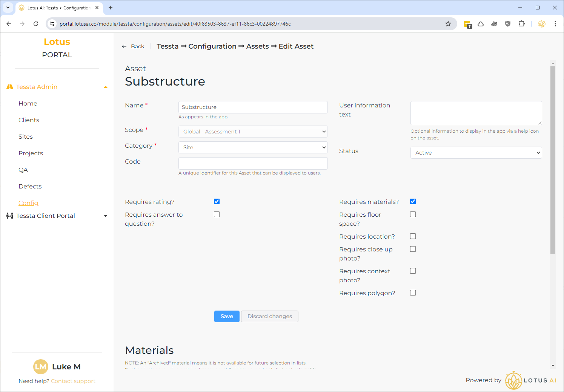Uncheck the Requires rating checkbox
The width and height of the screenshot is (564, 392).
217,202
